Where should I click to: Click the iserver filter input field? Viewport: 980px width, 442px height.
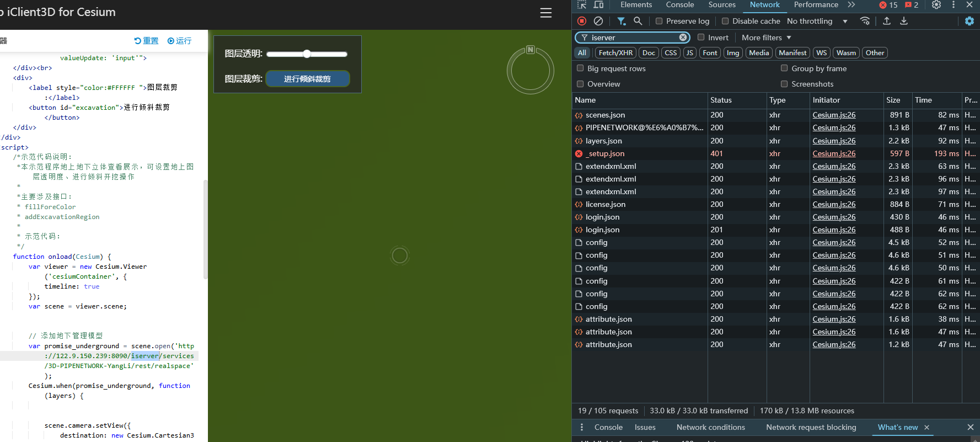click(x=633, y=38)
